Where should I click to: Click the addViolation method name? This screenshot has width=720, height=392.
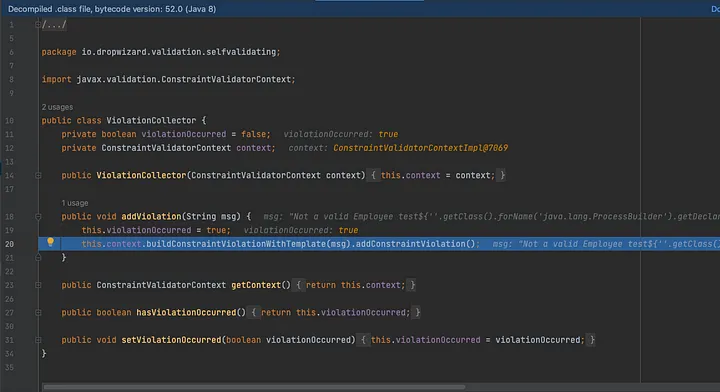[151, 216]
